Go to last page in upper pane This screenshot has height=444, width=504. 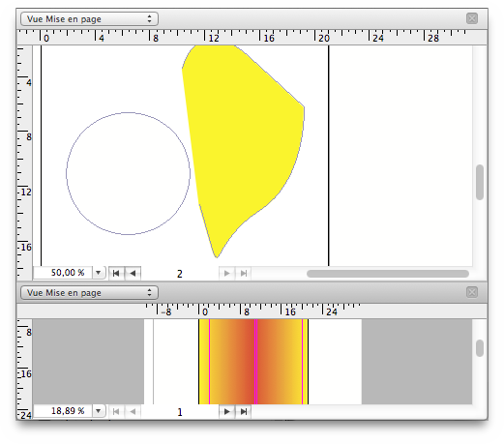[x=244, y=274]
